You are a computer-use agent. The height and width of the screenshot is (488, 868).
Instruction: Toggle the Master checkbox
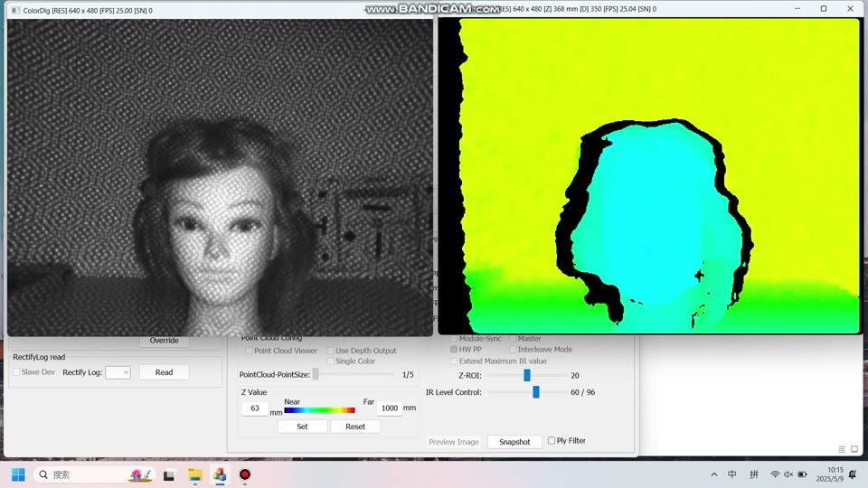click(513, 339)
